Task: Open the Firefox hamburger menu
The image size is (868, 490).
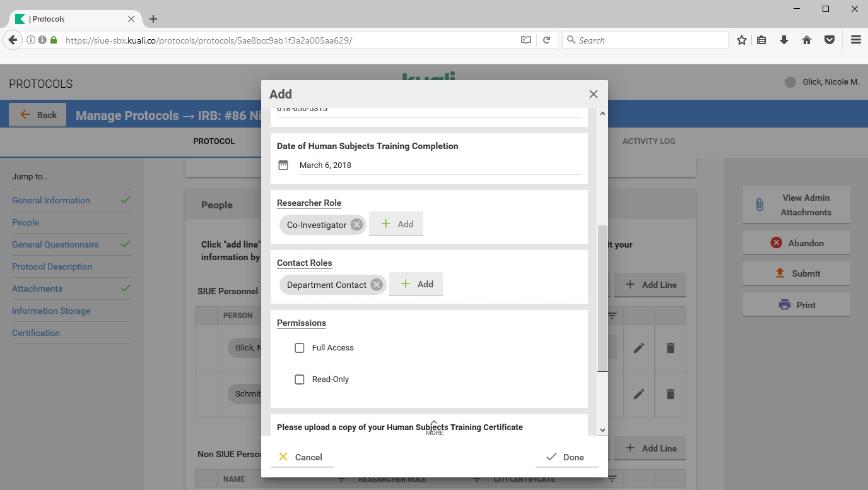Action: pyautogui.click(x=855, y=40)
